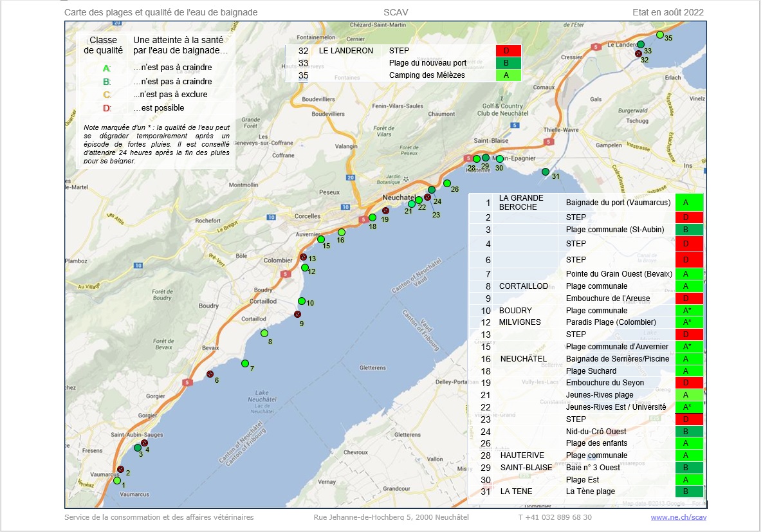The width and height of the screenshot is (772, 532).
Task: Select 'Plage Suchard' in the table
Action: 591,371
